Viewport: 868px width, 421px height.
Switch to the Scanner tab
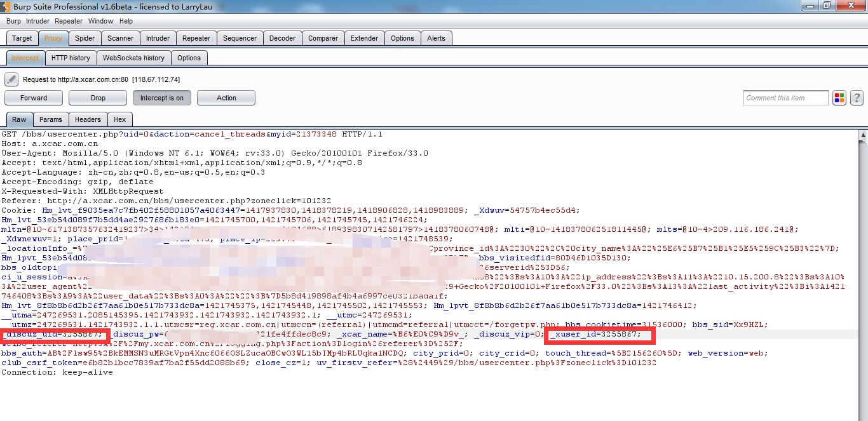121,38
